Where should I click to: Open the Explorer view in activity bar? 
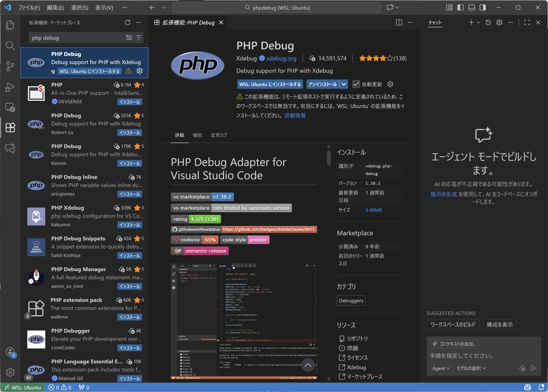10,25
